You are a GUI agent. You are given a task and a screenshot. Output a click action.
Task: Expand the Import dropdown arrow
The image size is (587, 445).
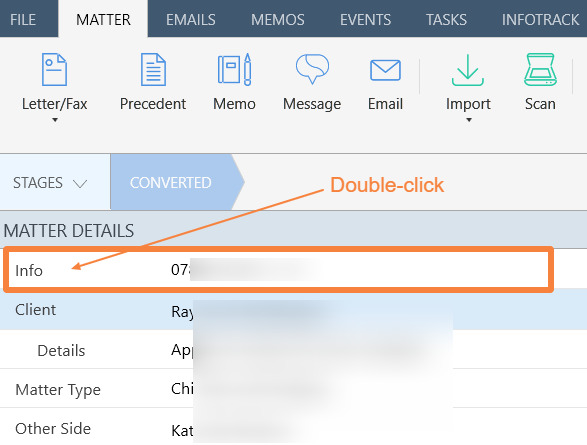pos(469,120)
